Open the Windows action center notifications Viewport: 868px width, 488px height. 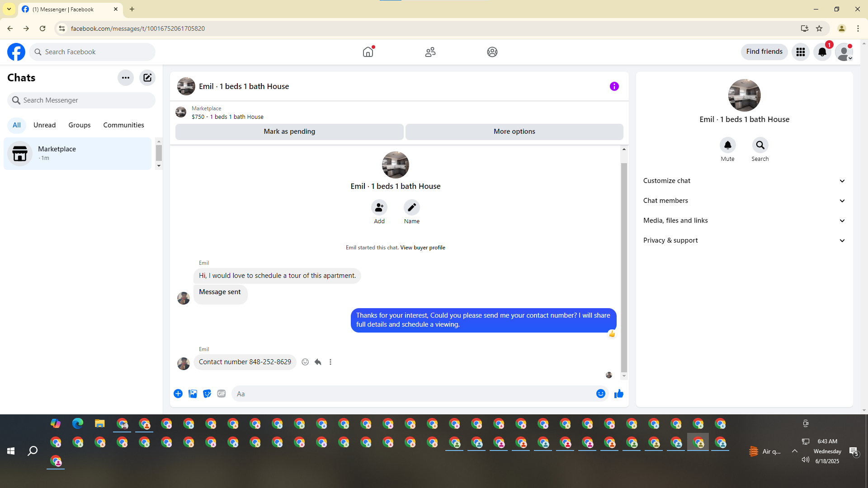pyautogui.click(x=854, y=451)
